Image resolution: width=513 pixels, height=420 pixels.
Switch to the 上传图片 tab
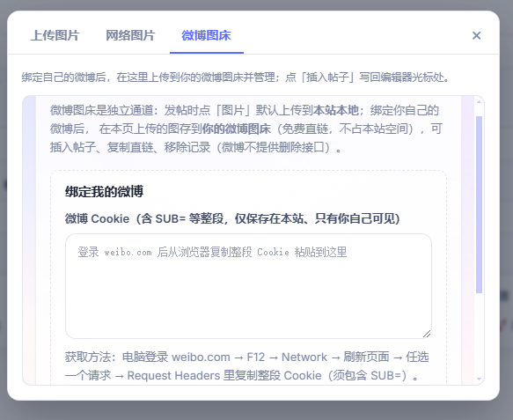click(x=55, y=35)
